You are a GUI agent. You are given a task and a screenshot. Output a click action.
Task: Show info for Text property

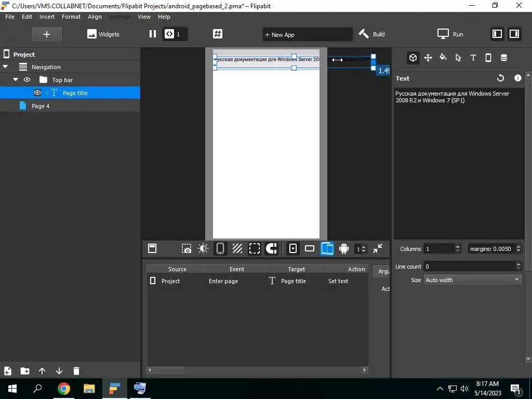coord(518,78)
